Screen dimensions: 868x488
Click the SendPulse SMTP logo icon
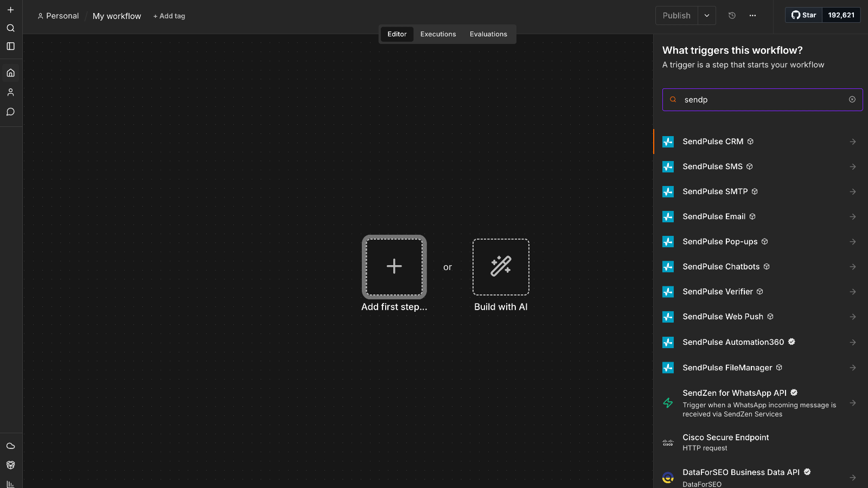click(668, 191)
